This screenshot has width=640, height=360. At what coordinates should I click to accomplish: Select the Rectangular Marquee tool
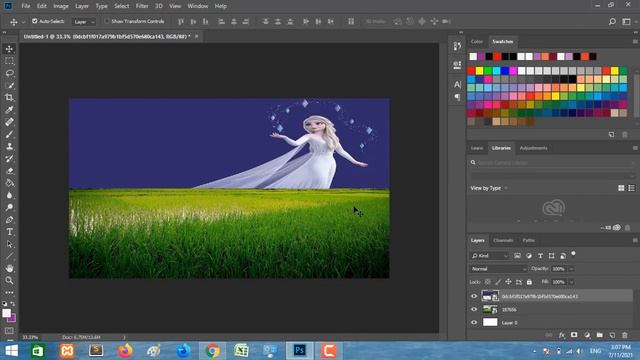tap(9, 61)
